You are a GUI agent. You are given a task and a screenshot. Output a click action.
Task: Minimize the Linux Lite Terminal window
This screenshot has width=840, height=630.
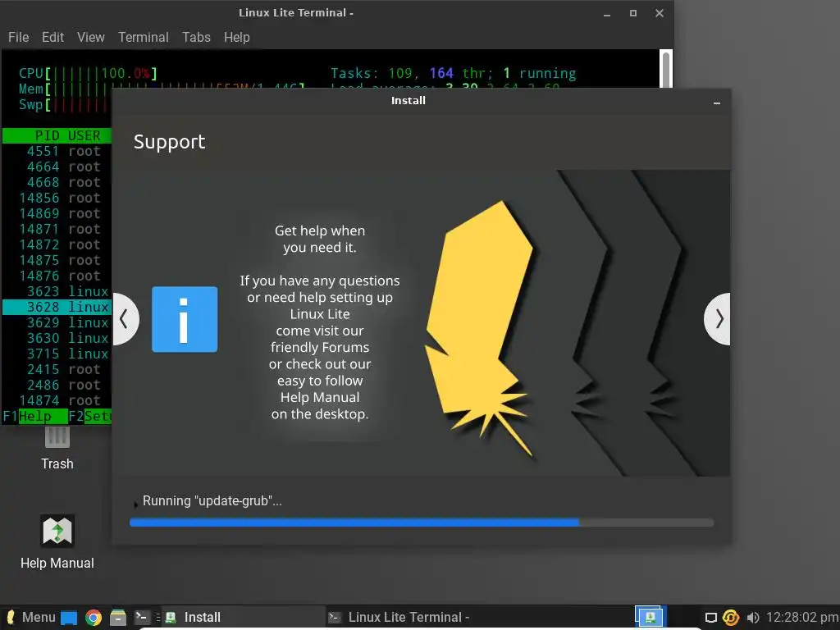607,14
